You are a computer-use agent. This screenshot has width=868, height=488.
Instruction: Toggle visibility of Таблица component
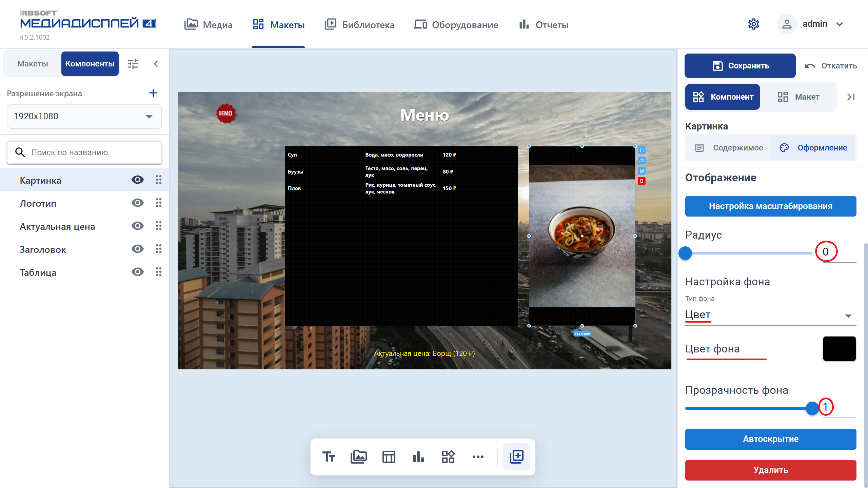138,272
